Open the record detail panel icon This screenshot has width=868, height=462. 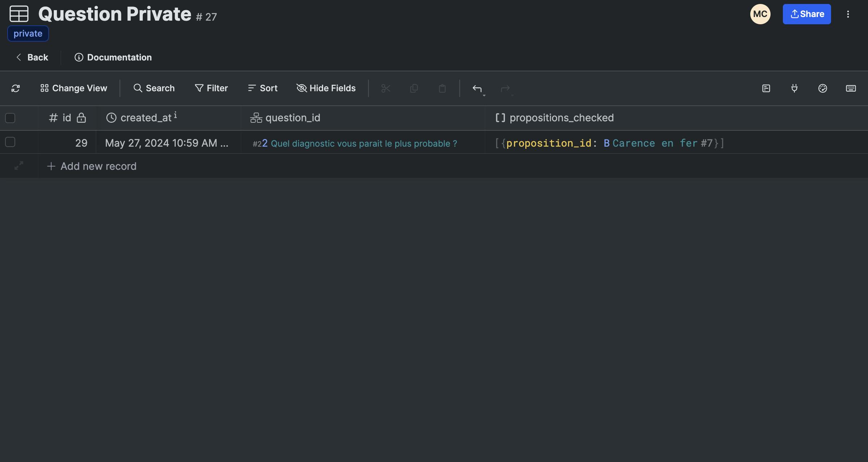click(x=766, y=88)
